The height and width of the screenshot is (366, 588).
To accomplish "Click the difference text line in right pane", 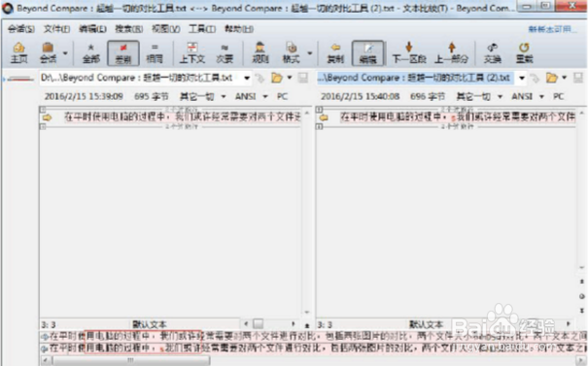I will [x=458, y=117].
